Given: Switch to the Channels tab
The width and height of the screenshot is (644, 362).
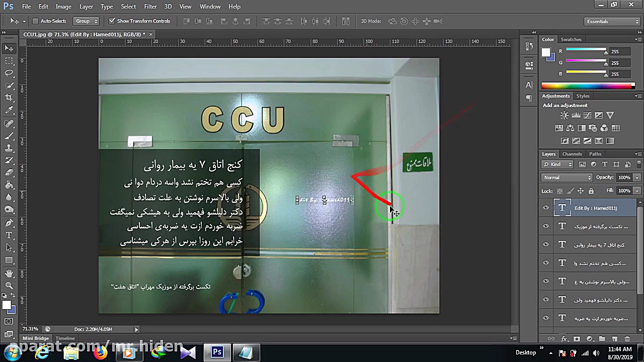Looking at the screenshot, I should (572, 154).
